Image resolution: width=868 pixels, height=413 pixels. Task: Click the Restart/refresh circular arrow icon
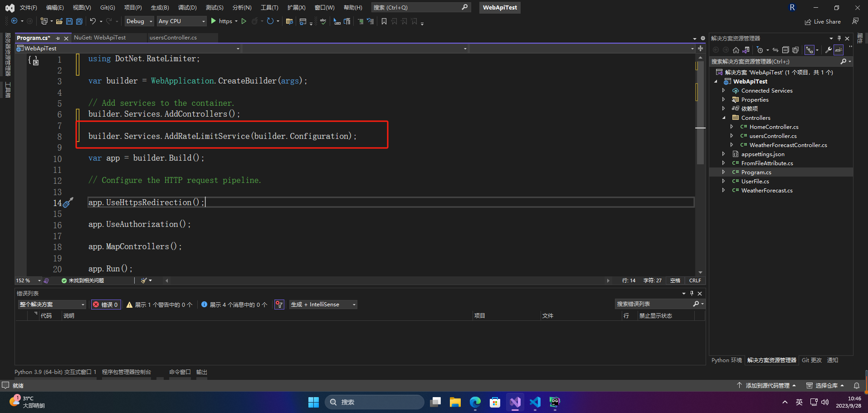(270, 21)
